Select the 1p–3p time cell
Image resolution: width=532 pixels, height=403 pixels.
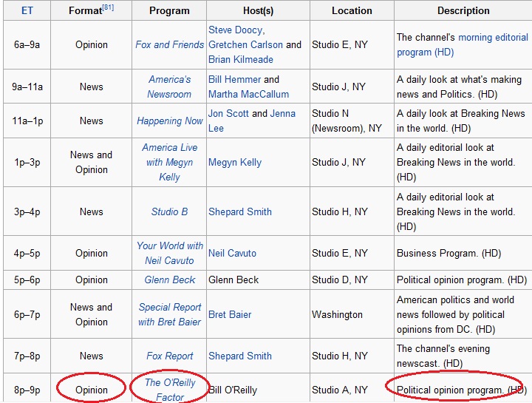(27, 162)
